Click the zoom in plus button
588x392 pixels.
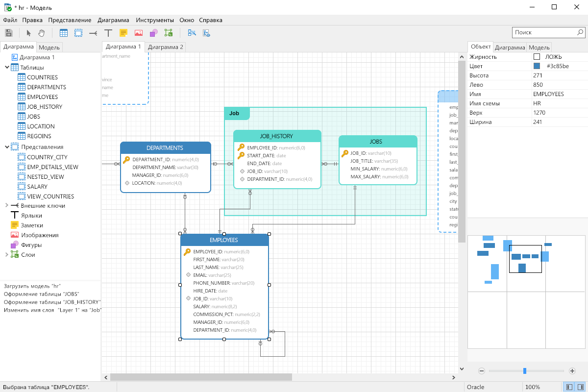(x=572, y=371)
